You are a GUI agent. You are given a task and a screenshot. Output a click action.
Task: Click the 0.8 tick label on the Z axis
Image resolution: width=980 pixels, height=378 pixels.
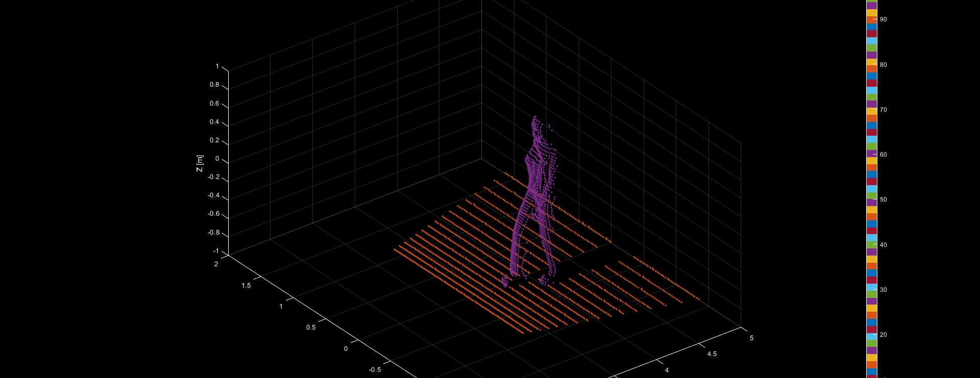pyautogui.click(x=214, y=85)
